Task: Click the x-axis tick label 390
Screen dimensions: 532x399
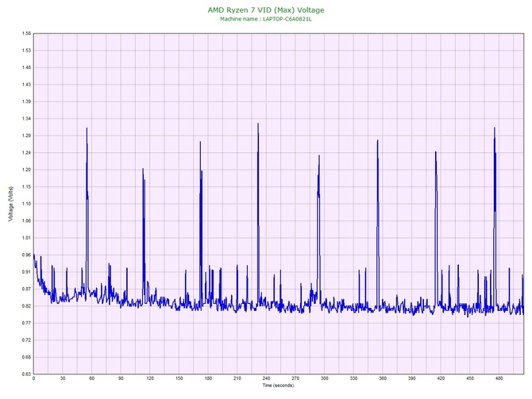Action: coord(412,378)
